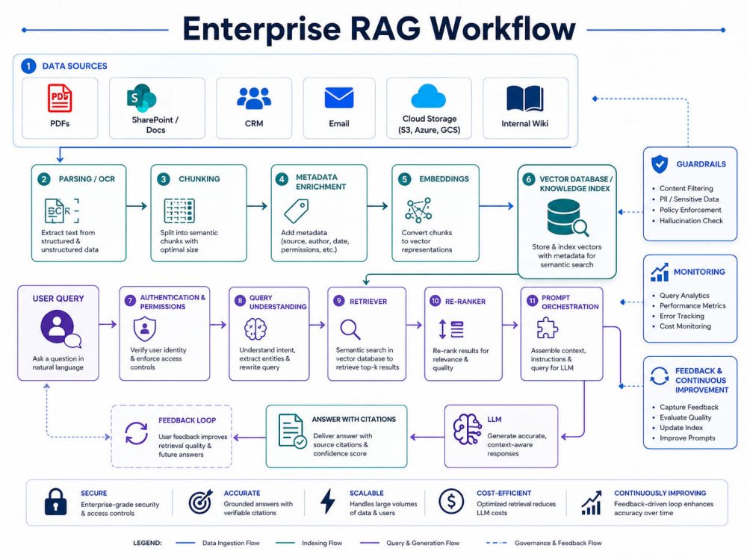Image resolution: width=747 pixels, height=560 pixels.
Task: Click the PARSING / OCR heading
Action: 87,179
